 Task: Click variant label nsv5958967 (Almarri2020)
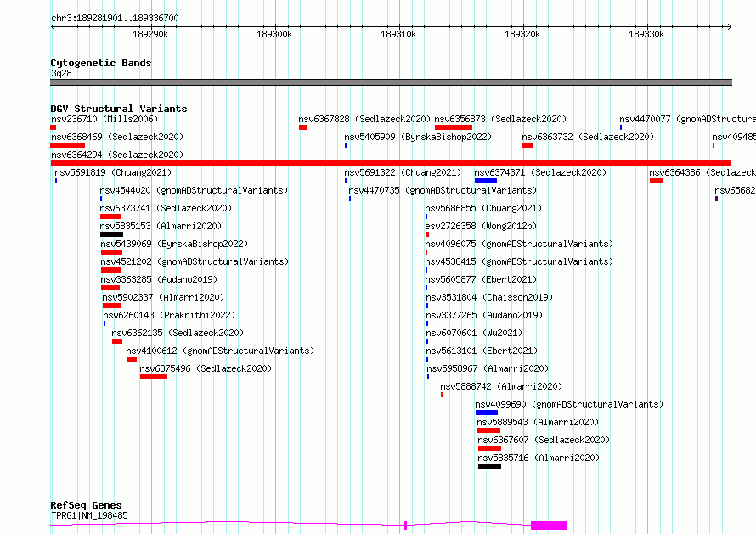click(488, 368)
